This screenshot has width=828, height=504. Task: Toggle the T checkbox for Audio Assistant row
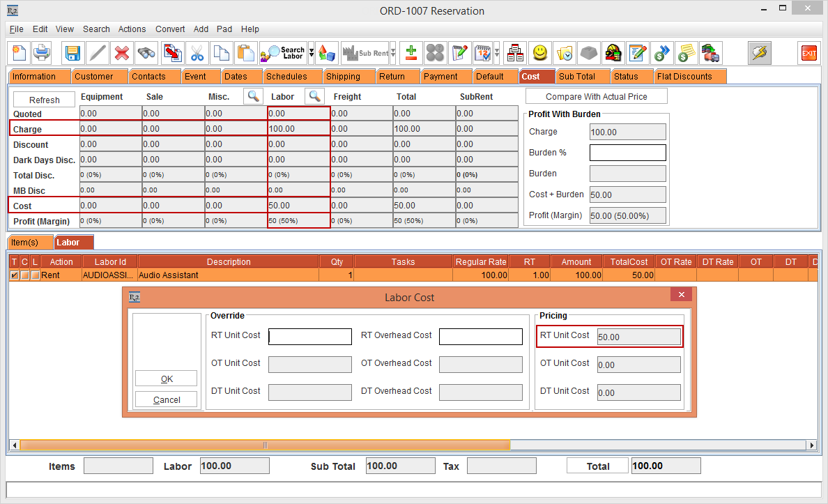tap(15, 275)
